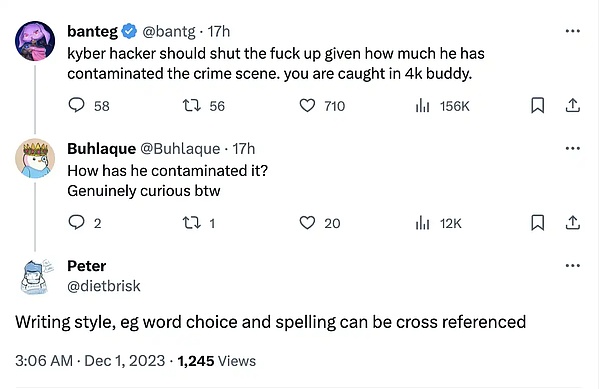Screen dimensions: 600x389
Task: Bookmark Buhlaque's reply
Action: tap(538, 223)
